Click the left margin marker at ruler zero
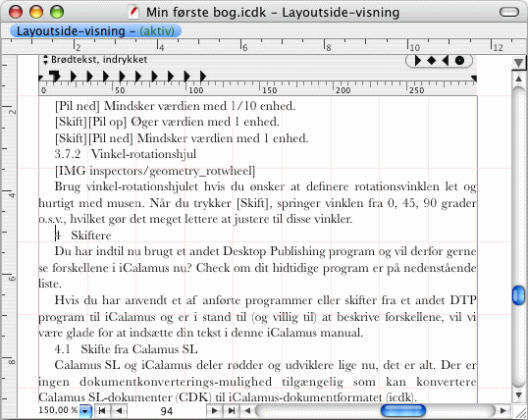 click(41, 79)
